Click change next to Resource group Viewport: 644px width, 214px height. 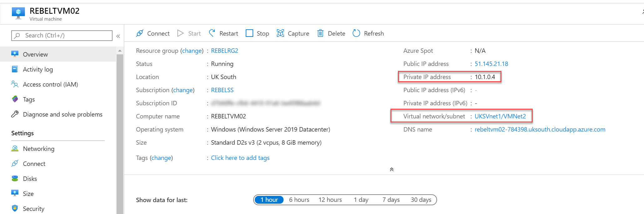[x=192, y=51]
